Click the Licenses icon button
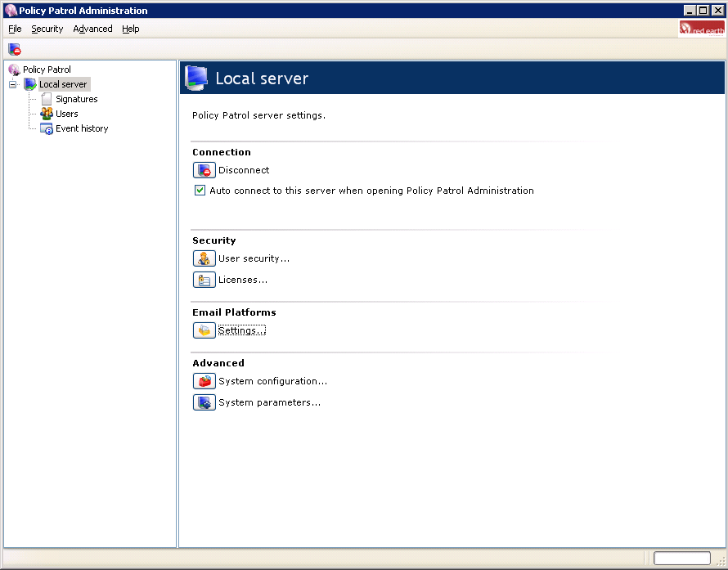The height and width of the screenshot is (570, 728). pos(204,280)
